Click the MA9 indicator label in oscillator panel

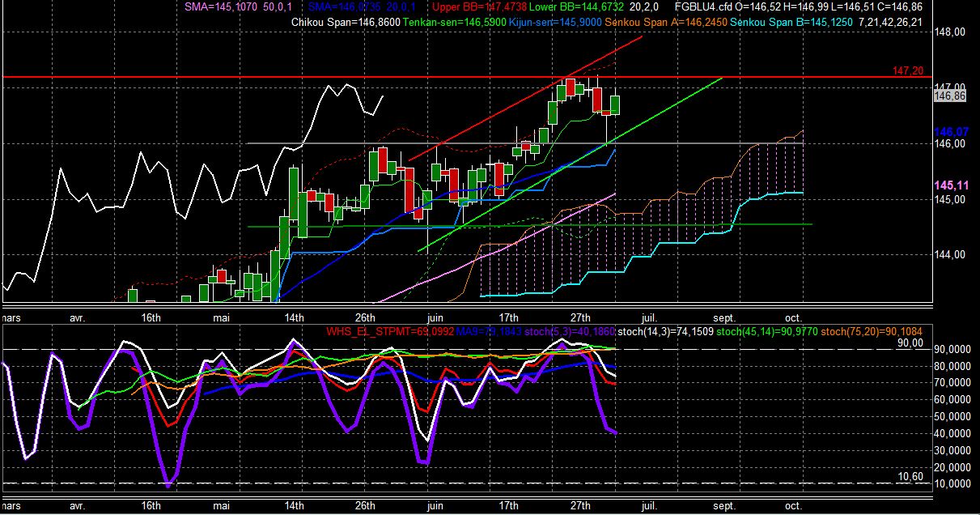point(488,331)
